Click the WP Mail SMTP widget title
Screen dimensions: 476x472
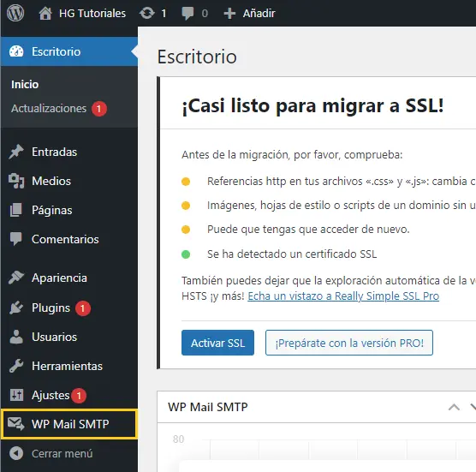[208, 407]
